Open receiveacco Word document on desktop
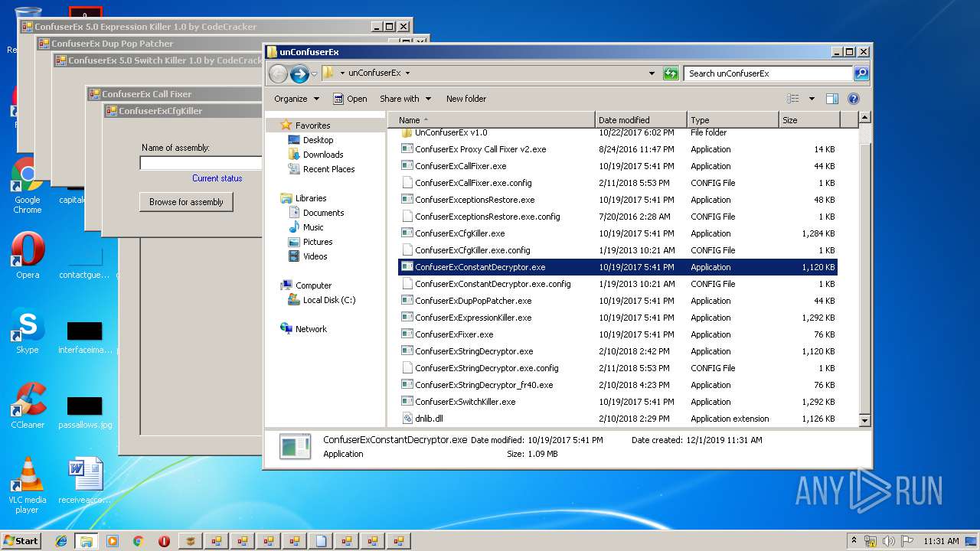 pyautogui.click(x=85, y=481)
